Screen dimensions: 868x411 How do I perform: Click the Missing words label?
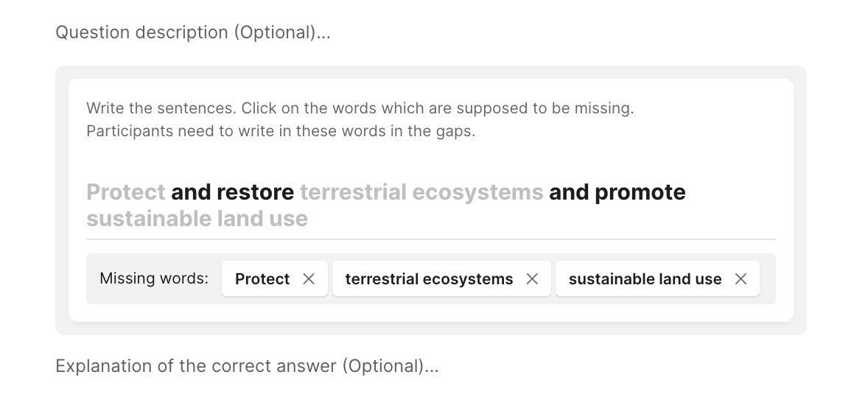tap(154, 279)
